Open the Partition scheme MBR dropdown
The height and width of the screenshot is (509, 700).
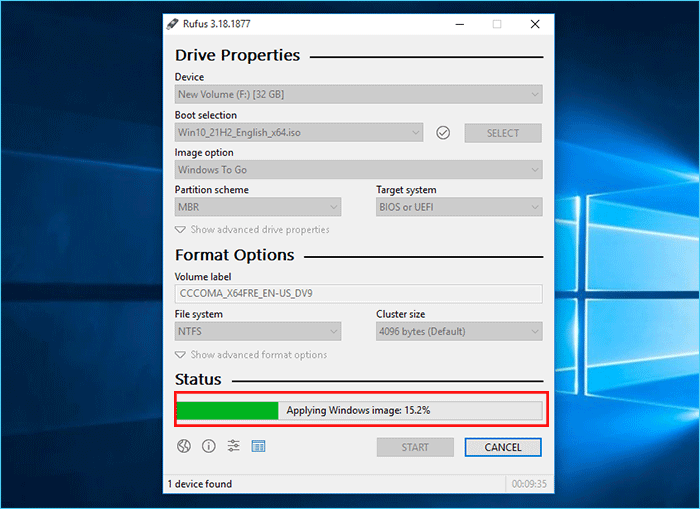(x=258, y=207)
